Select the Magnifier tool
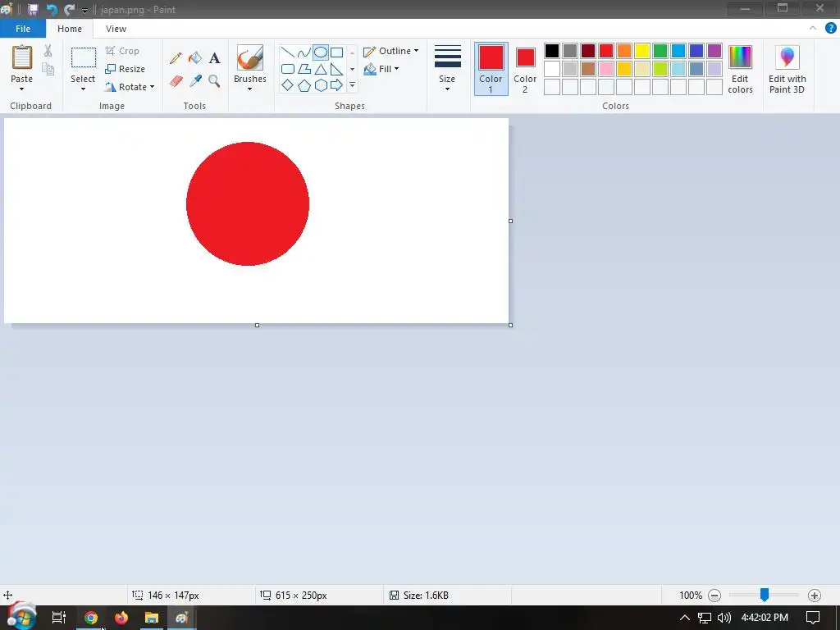The height and width of the screenshot is (630, 840). pos(214,81)
